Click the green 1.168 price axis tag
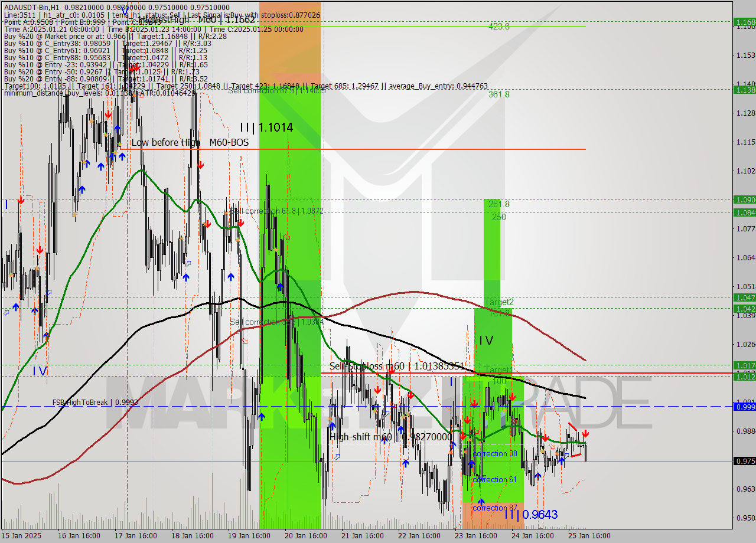The image size is (756, 543). coord(744,22)
